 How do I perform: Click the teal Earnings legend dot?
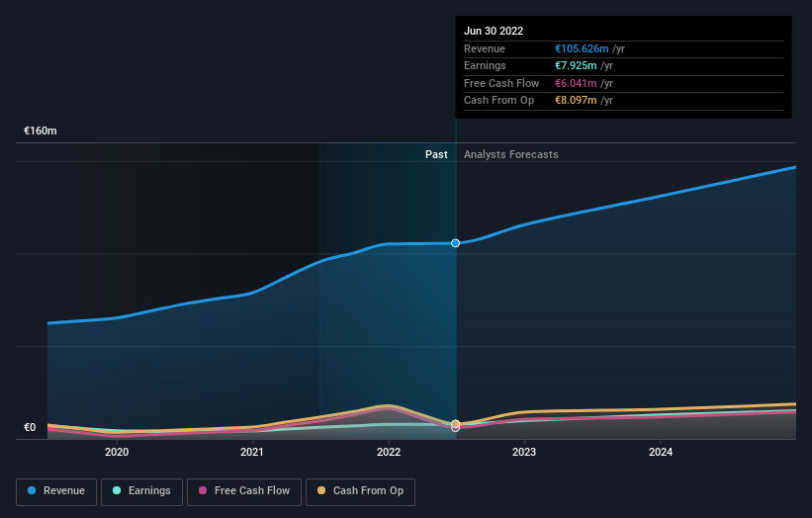tap(117, 490)
